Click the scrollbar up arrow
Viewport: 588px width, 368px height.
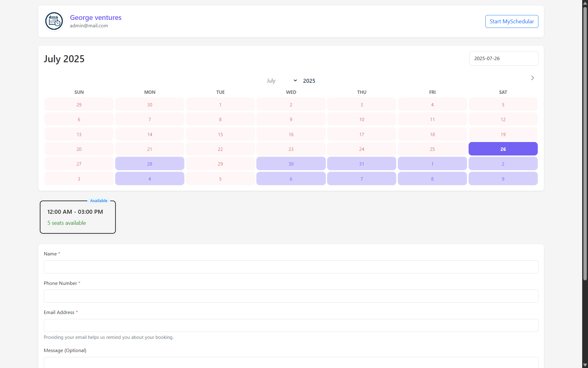tap(584, 3)
